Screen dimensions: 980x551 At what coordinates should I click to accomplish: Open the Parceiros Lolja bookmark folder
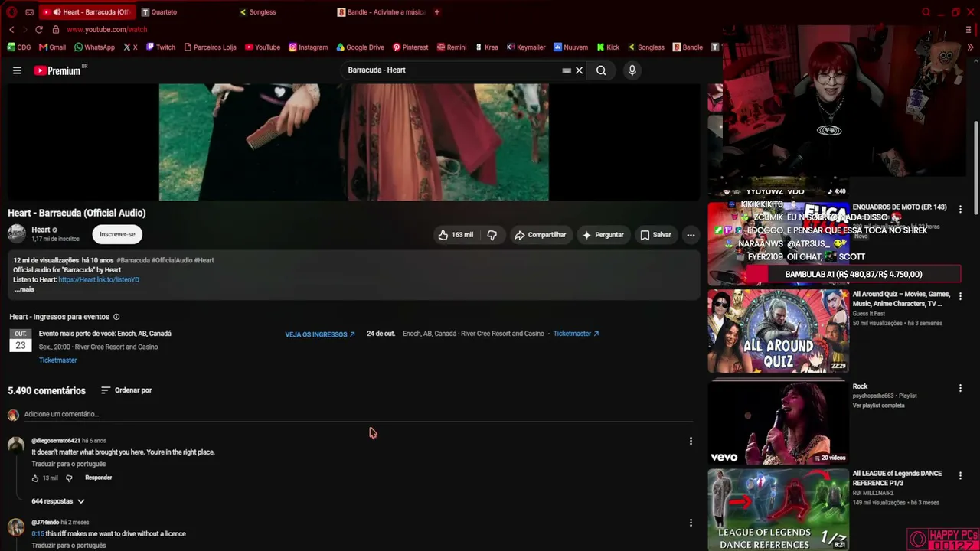point(210,47)
